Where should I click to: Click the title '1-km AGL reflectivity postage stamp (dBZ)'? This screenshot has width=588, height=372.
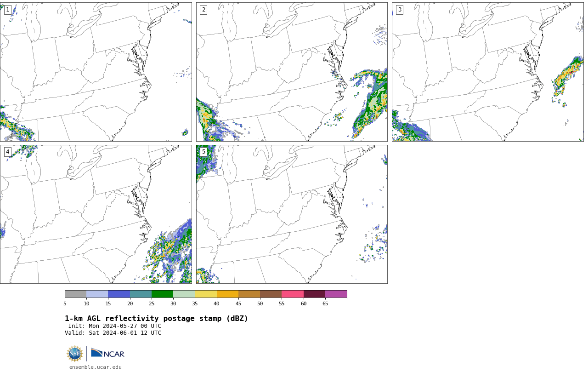click(x=156, y=319)
